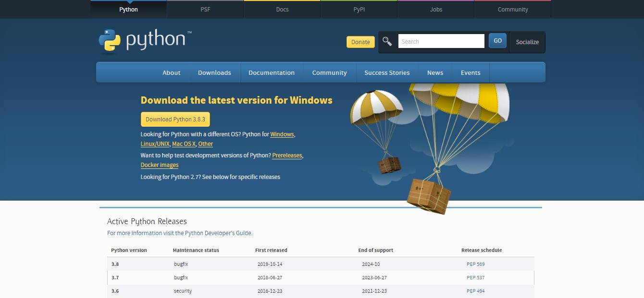Click the magnifying glass search icon

pyautogui.click(x=387, y=41)
